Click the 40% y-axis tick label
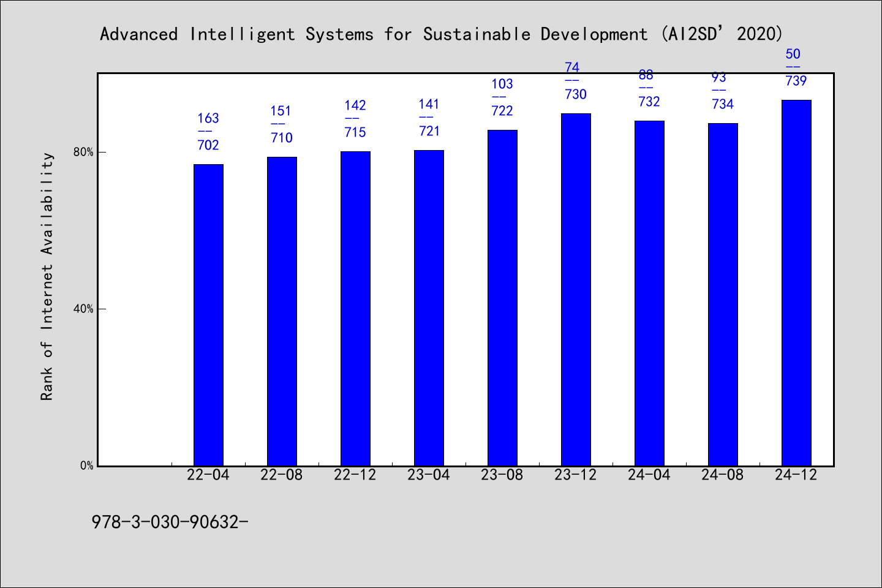The image size is (882, 588). click(x=83, y=309)
